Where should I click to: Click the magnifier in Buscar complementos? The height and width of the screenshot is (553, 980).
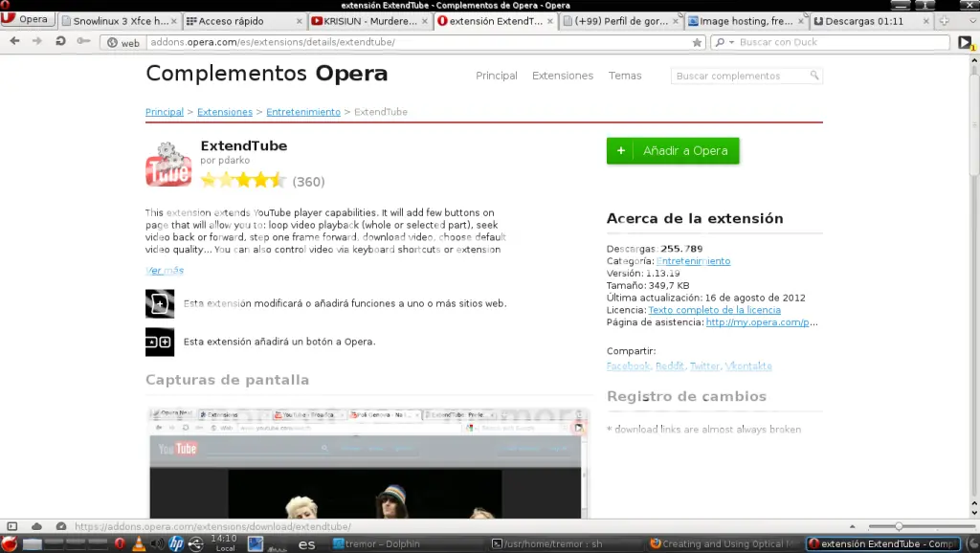click(x=814, y=76)
